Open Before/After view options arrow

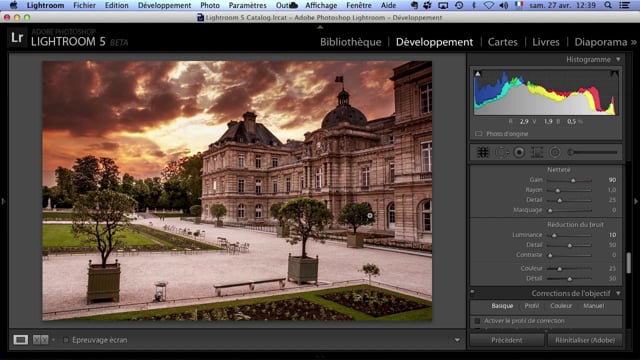(53, 340)
